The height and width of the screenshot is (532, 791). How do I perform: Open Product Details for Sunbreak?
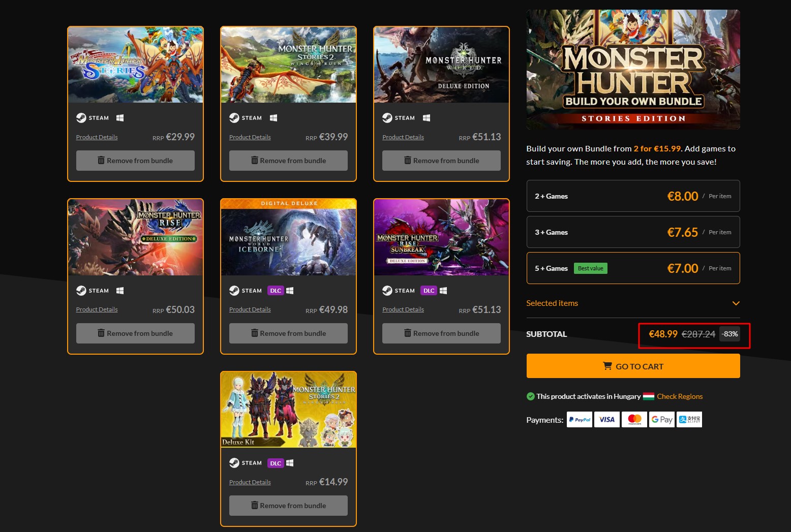pyautogui.click(x=403, y=309)
